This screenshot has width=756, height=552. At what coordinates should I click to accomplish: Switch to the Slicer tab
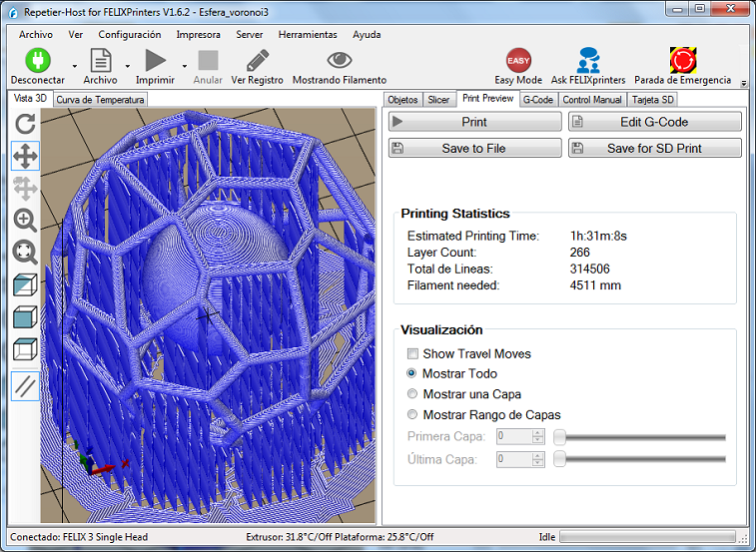438,100
